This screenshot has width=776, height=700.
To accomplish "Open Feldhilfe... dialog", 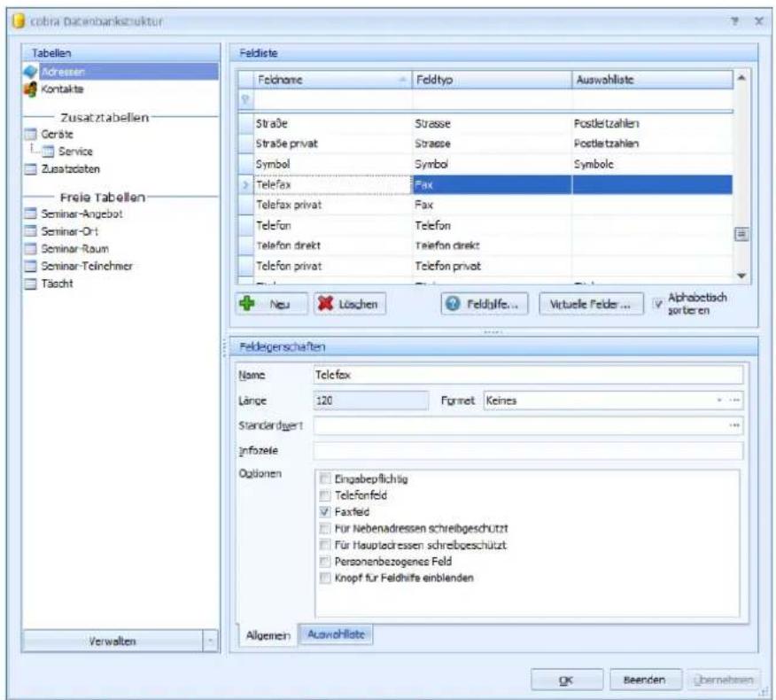I will 485,303.
